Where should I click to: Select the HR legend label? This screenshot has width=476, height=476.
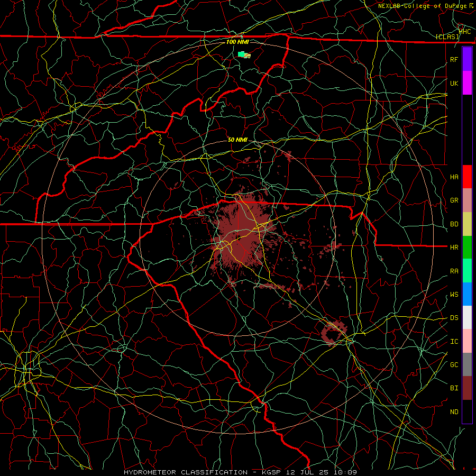[454, 248]
